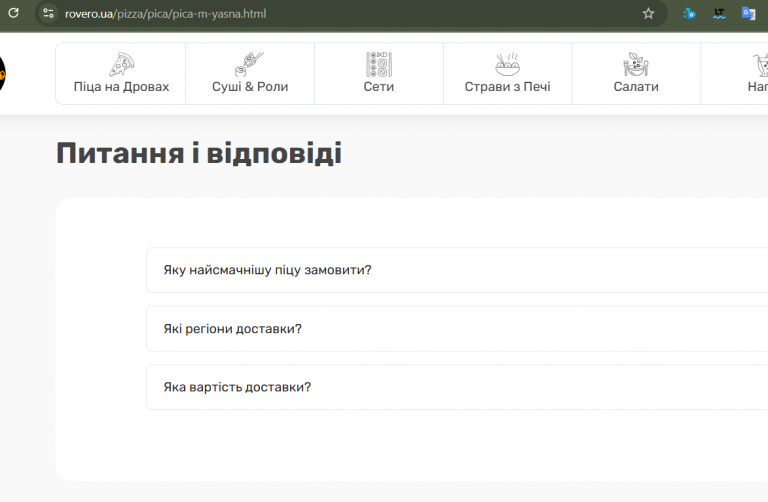
Task: Open the Салати menu category
Action: tap(636, 73)
